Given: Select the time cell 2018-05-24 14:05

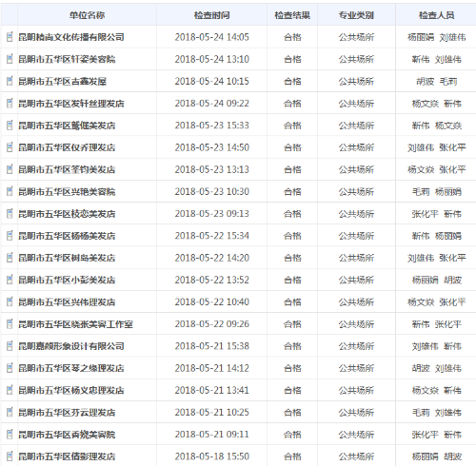Looking at the screenshot, I should pos(211,37).
